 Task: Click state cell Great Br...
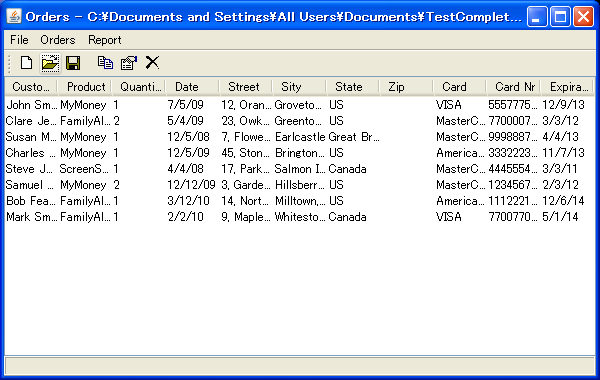pos(353,137)
